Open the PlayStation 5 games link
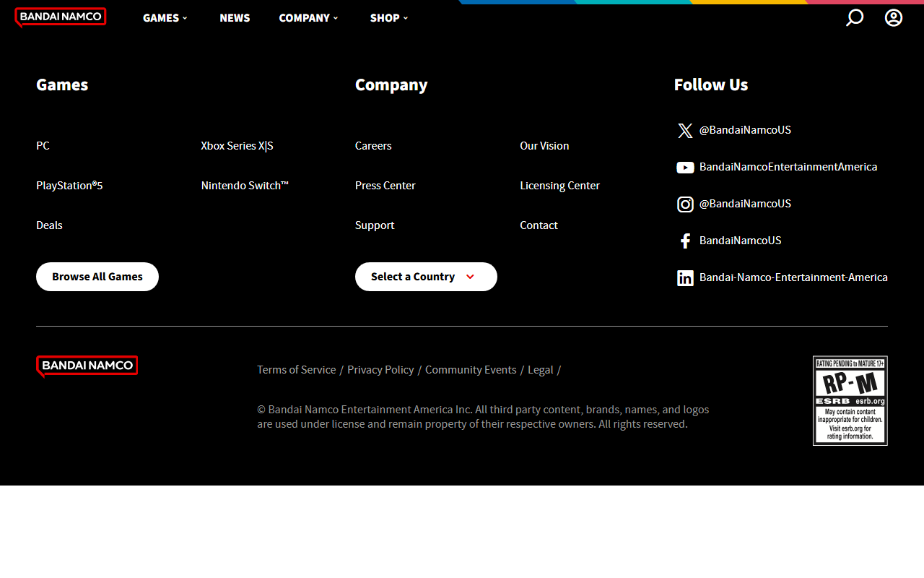 tap(69, 186)
